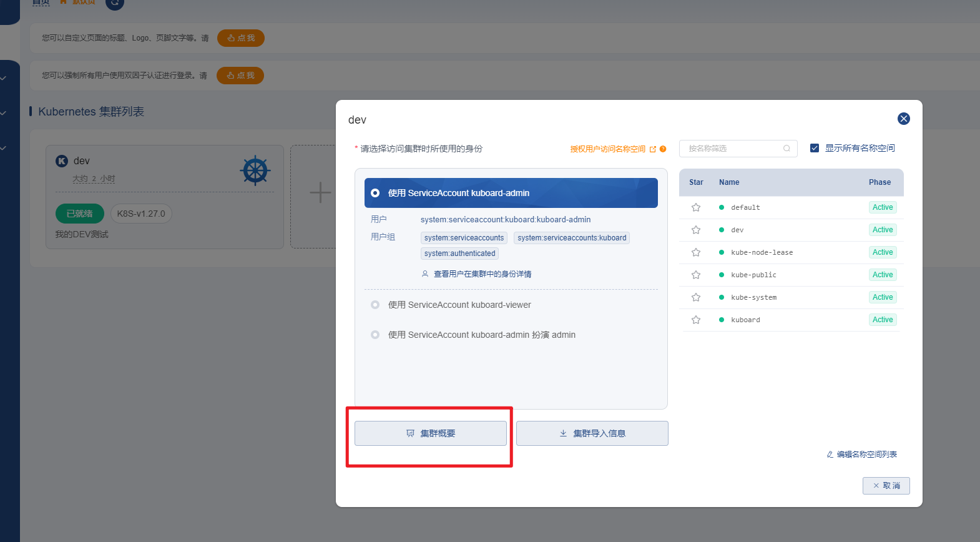Star the kuboard namespace
Screen dimensions: 980x542
click(x=696, y=320)
